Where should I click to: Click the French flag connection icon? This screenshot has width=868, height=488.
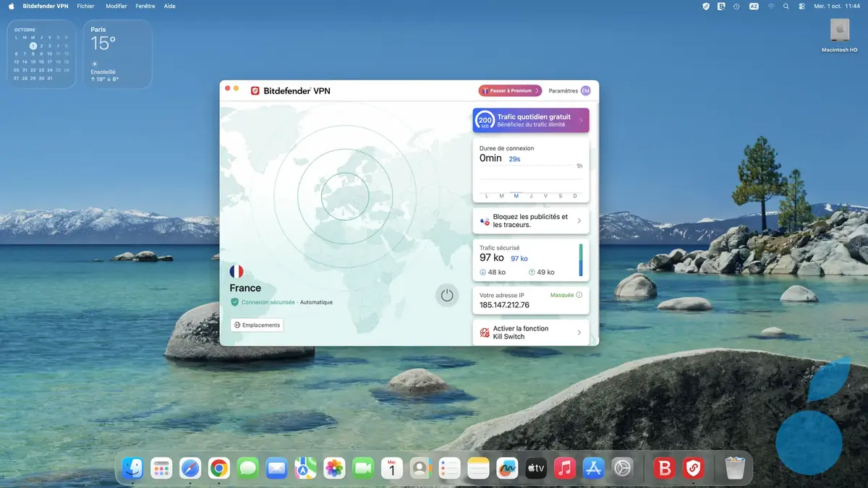coord(237,270)
